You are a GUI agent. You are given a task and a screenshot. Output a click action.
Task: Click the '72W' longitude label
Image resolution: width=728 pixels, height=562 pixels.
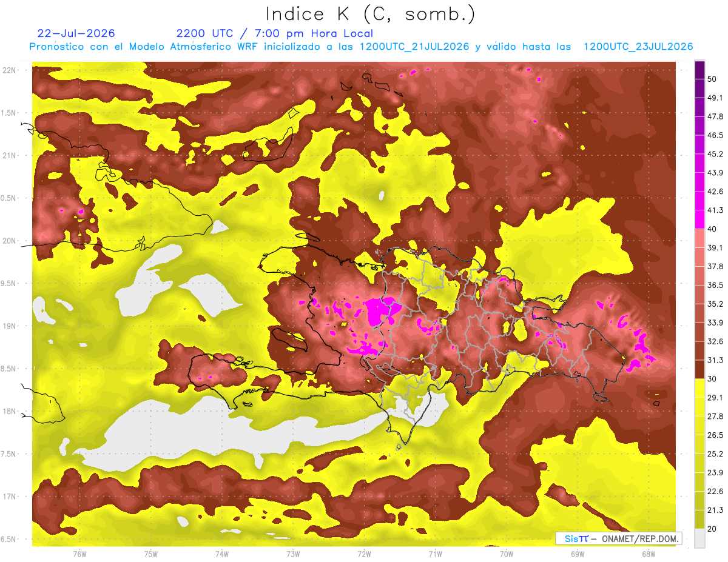(x=364, y=554)
